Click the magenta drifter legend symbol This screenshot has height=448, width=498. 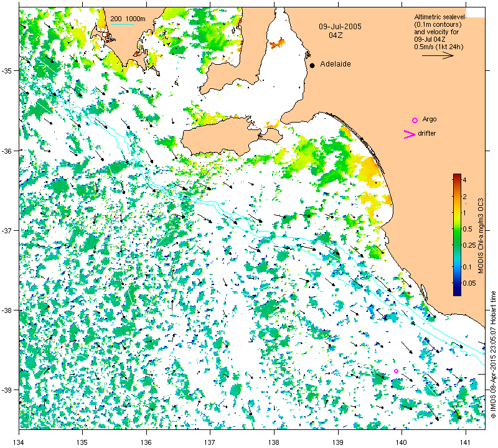410,134
